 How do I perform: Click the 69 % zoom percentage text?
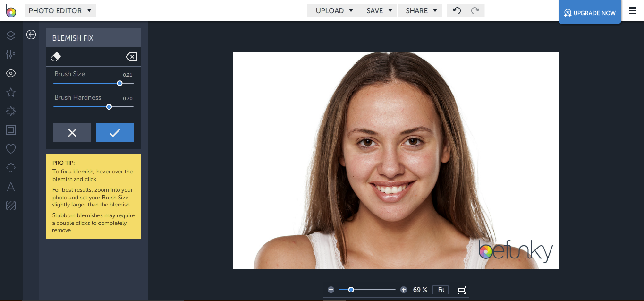point(420,290)
